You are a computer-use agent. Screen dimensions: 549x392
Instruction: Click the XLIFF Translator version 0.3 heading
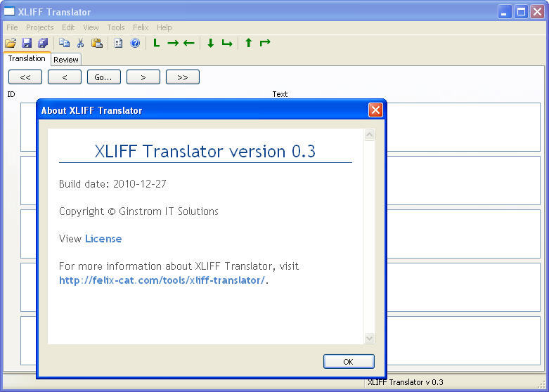point(205,152)
